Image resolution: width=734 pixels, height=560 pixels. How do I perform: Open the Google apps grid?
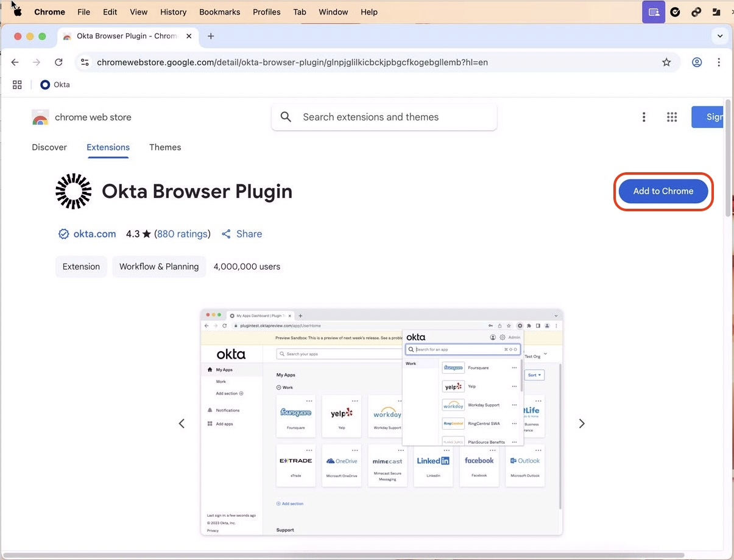point(672,117)
